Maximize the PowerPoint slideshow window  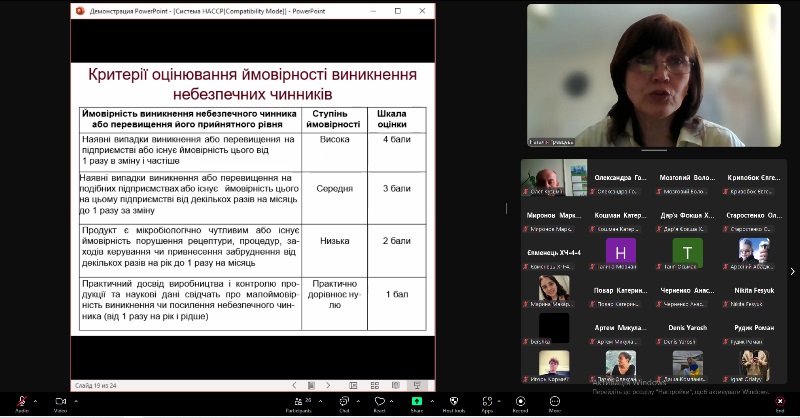click(x=398, y=11)
